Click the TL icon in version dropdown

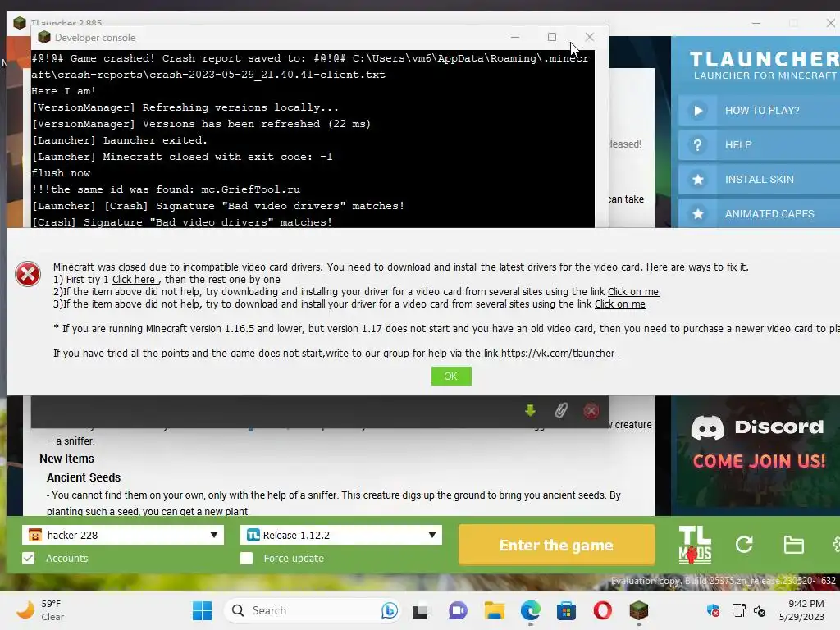tap(253, 535)
